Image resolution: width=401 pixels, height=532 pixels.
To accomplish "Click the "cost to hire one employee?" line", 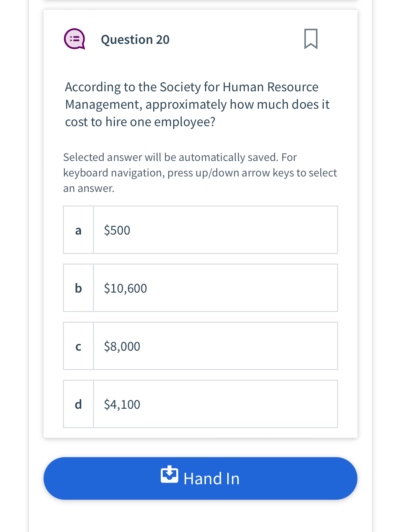I will 140,122.
